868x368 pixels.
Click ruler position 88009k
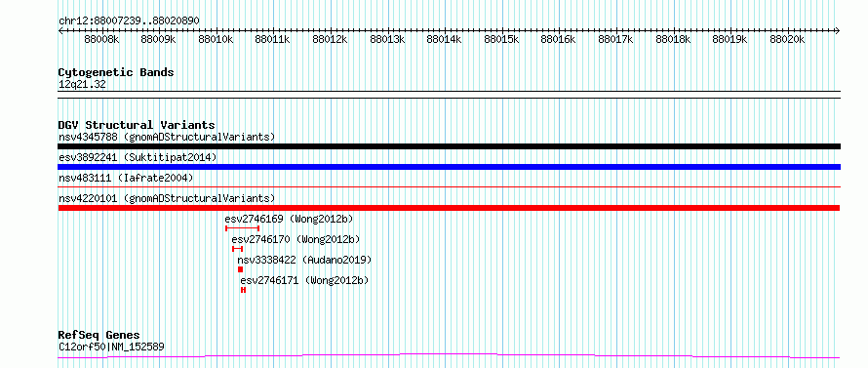[158, 39]
